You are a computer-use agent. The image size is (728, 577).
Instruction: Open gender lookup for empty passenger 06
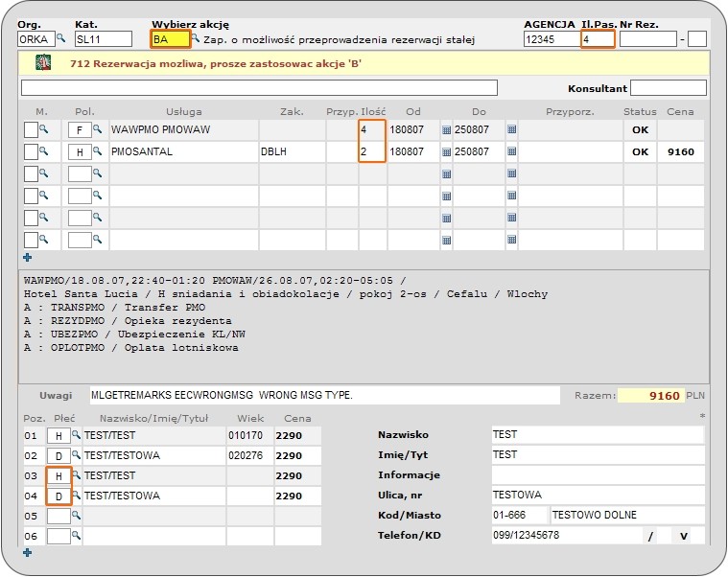click(76, 535)
